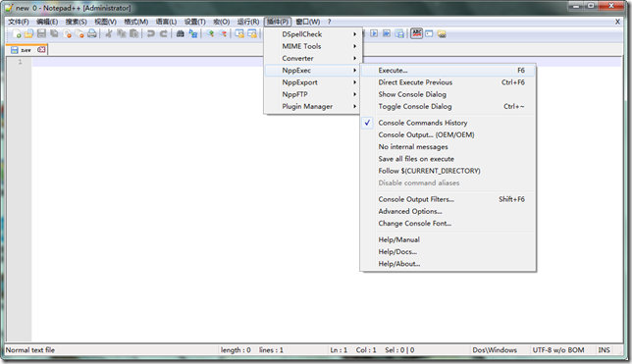This screenshot has height=364, width=632.
Task: Toggle the ABC spell check toolbar icon
Action: coord(417,33)
